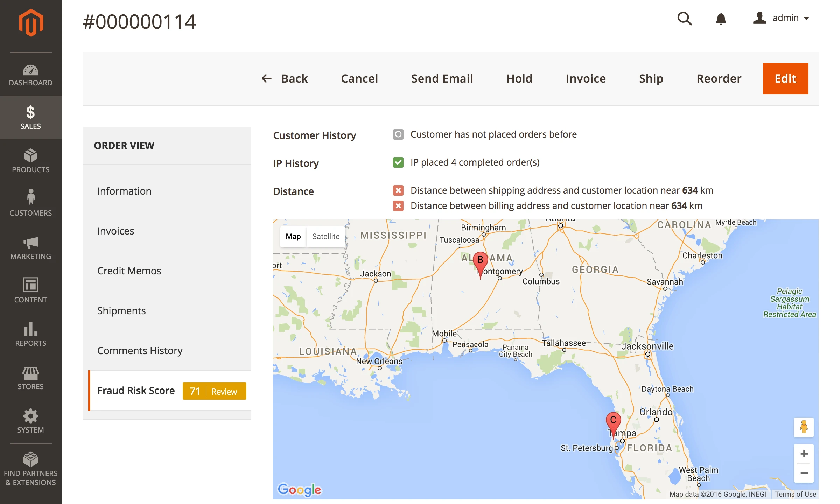This screenshot has width=840, height=504.
Task: Select the Reports bar chart icon
Action: point(31,334)
